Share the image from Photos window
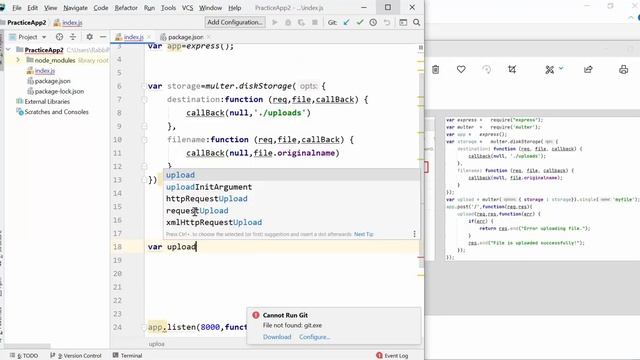640x360 pixels. pos(588,69)
